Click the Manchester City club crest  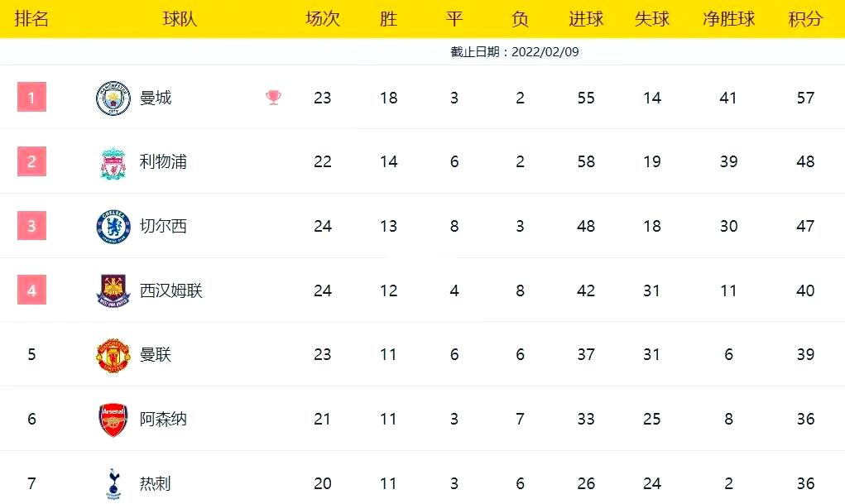pyautogui.click(x=113, y=98)
